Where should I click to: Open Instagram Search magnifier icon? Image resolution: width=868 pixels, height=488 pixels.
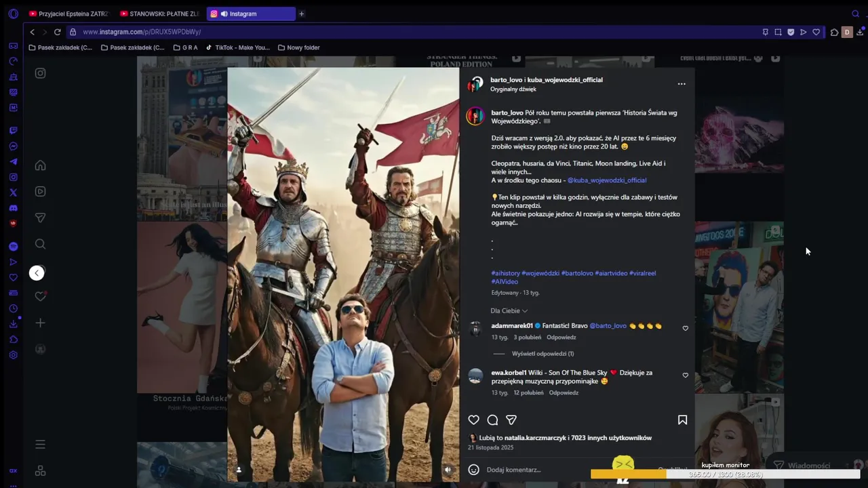tap(41, 244)
